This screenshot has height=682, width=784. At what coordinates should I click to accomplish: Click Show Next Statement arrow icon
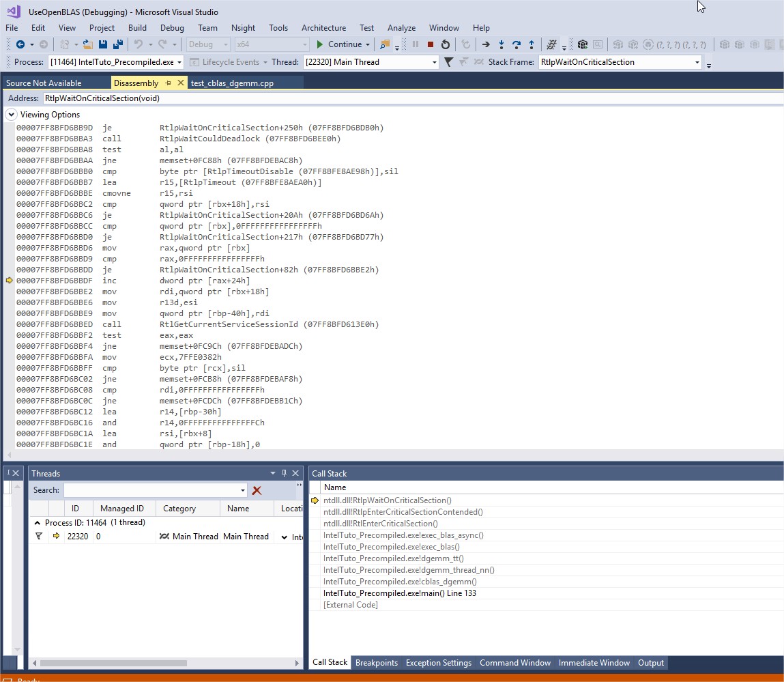coord(486,44)
